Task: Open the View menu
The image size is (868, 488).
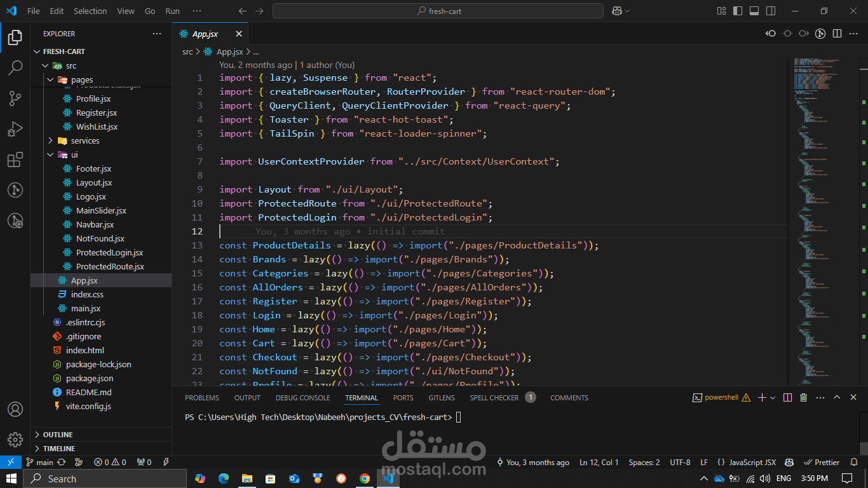Action: (126, 11)
